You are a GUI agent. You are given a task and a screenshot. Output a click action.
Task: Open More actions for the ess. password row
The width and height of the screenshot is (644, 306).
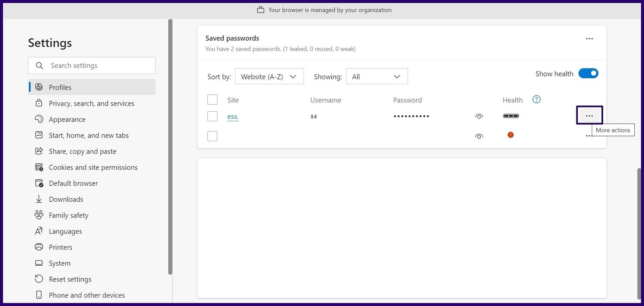coord(589,115)
